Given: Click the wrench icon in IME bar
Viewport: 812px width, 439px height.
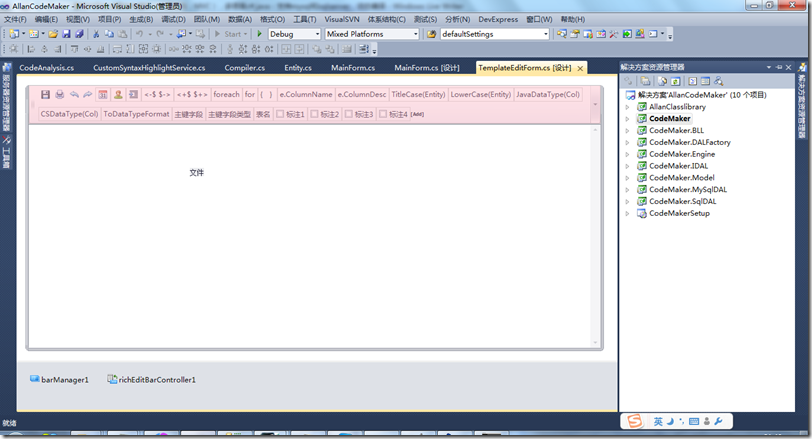Looking at the screenshot, I should 718,421.
